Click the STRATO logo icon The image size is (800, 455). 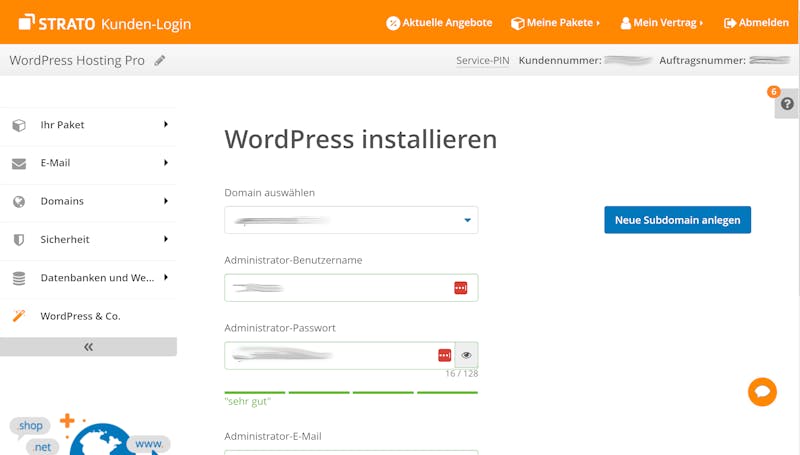27,22
